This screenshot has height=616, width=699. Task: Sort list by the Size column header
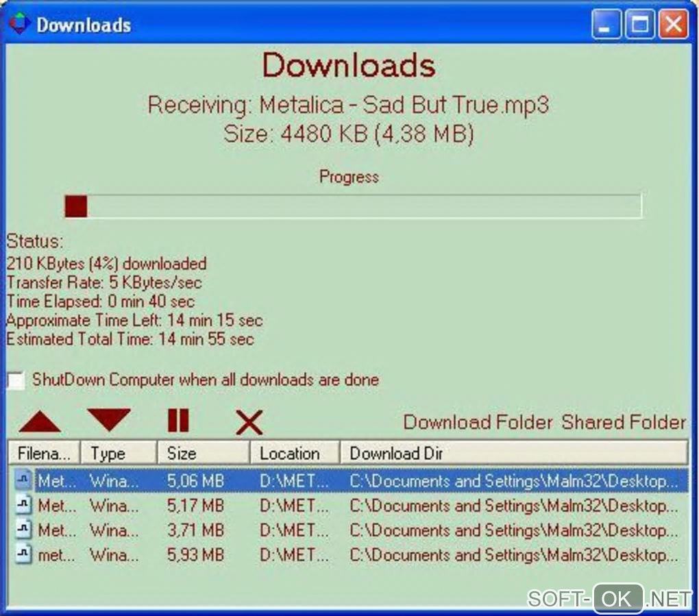pos(204,454)
